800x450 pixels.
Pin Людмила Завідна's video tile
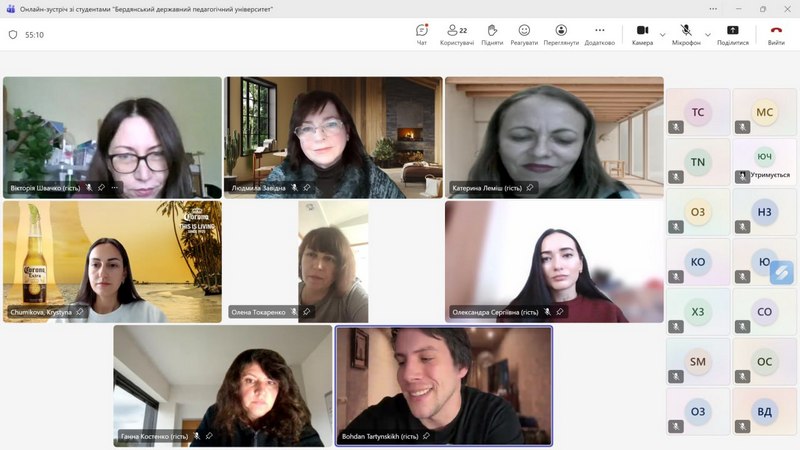(306, 187)
